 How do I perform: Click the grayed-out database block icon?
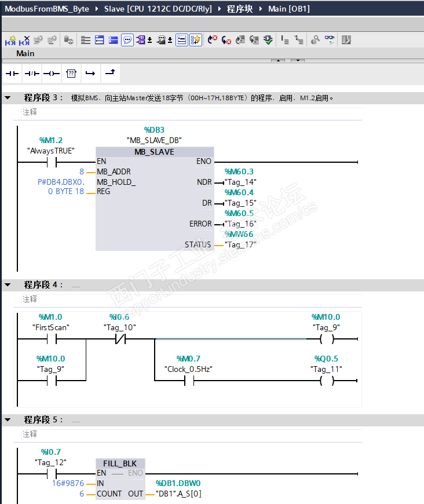68,40
